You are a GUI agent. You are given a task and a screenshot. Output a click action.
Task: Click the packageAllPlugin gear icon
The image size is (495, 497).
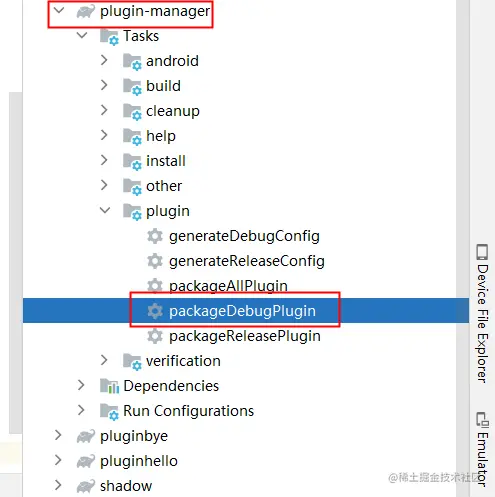[155, 285]
